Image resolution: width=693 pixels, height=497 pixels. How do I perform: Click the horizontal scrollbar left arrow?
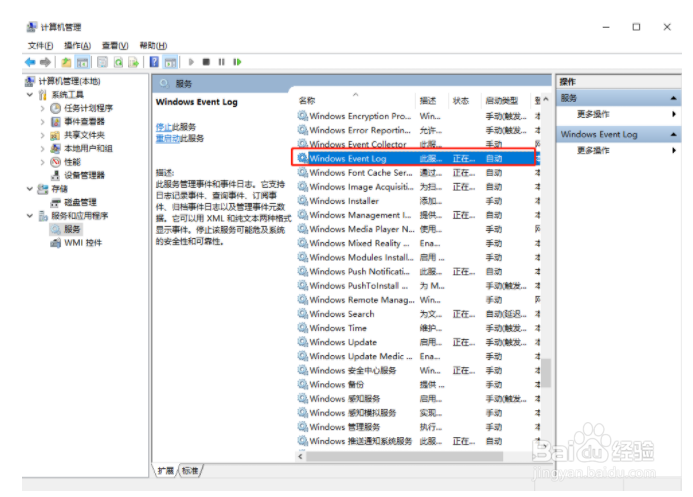click(x=301, y=456)
